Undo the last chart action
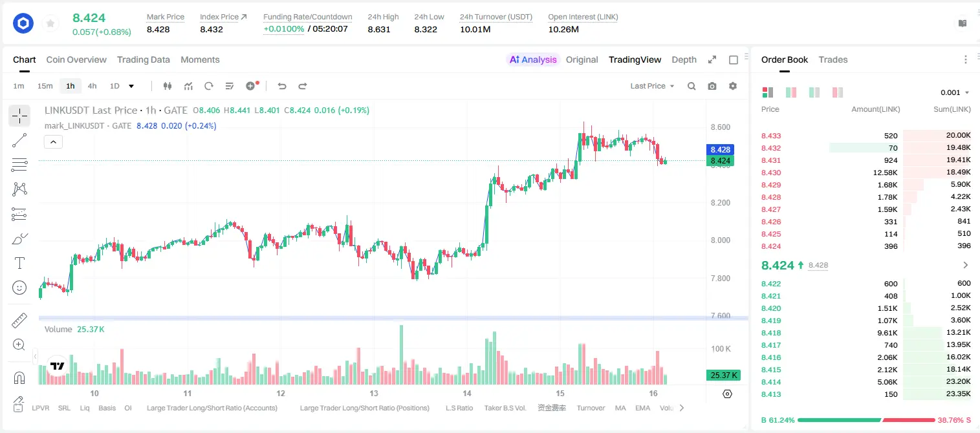 281,86
